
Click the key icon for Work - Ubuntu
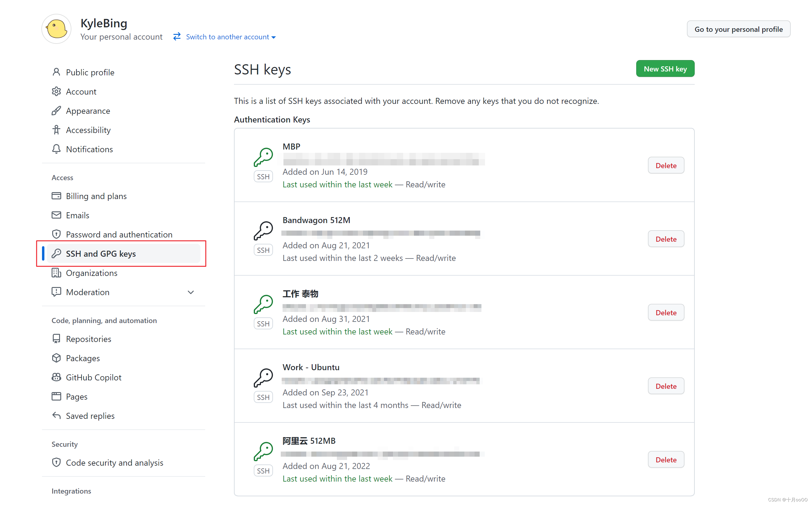coord(263,378)
